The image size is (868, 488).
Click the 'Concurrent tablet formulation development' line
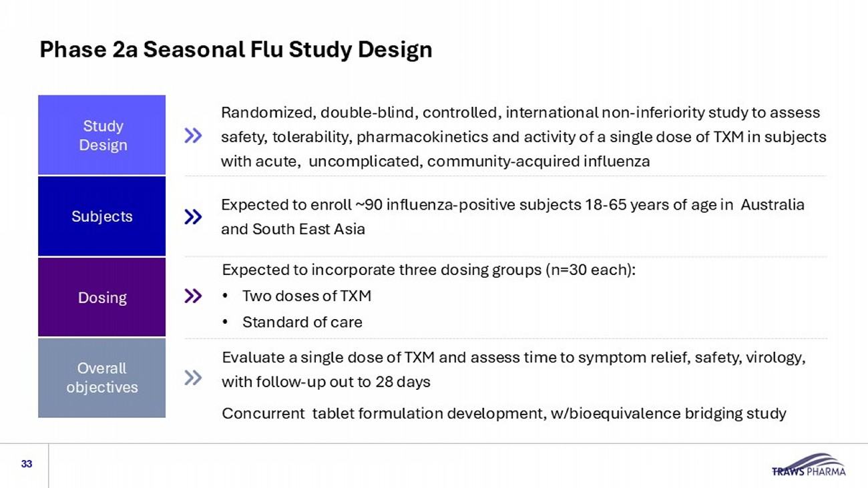coord(503,414)
